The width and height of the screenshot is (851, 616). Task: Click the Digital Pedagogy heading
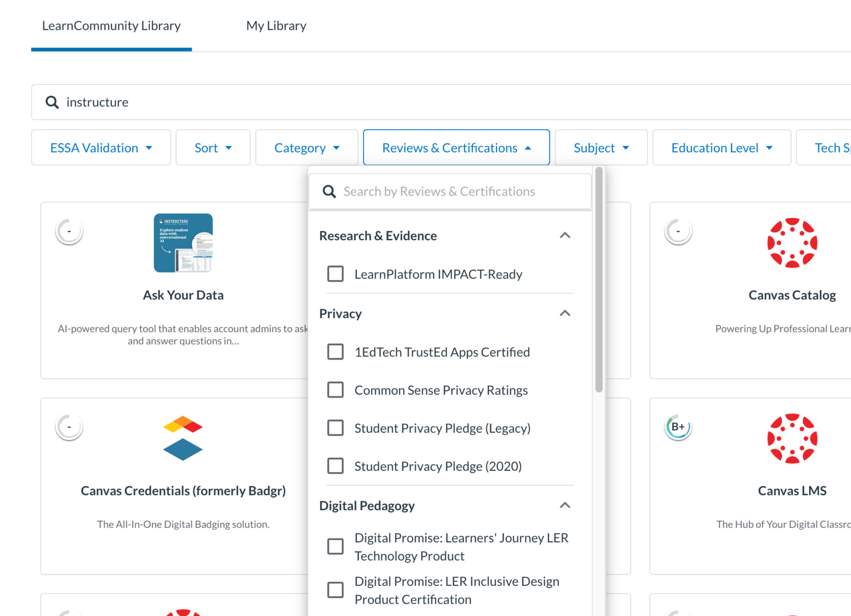click(x=367, y=505)
